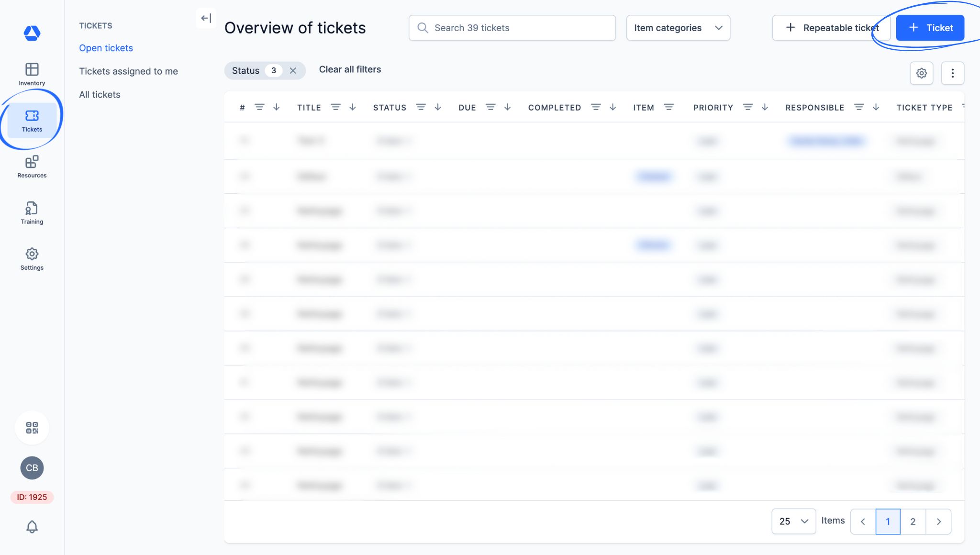The image size is (980, 555).
Task: Collapse the tickets side panel
Action: 206,18
